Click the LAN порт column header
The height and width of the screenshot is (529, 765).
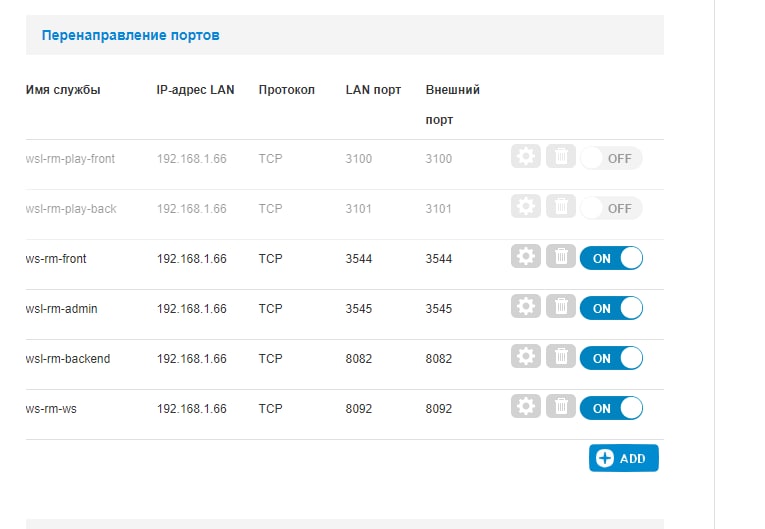[373, 90]
